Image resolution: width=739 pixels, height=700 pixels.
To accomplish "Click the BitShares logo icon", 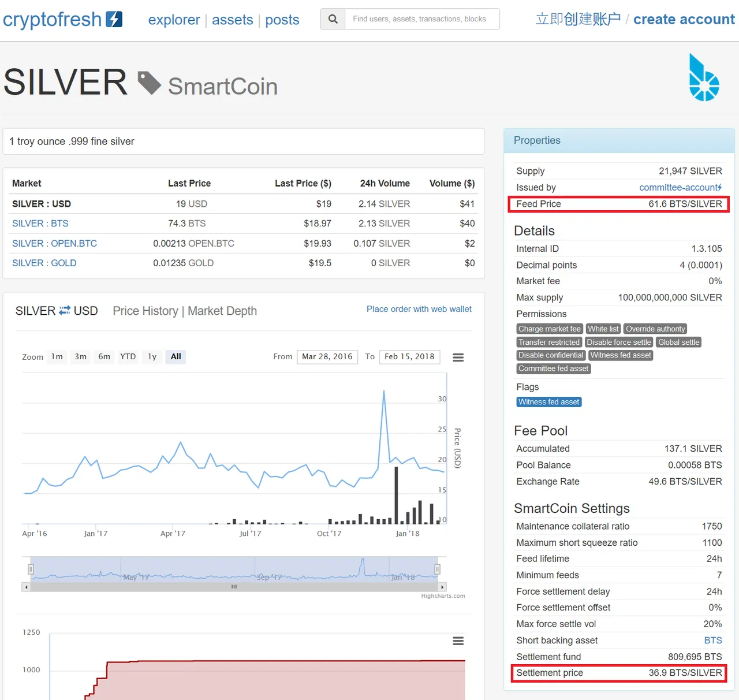I will coord(704,77).
